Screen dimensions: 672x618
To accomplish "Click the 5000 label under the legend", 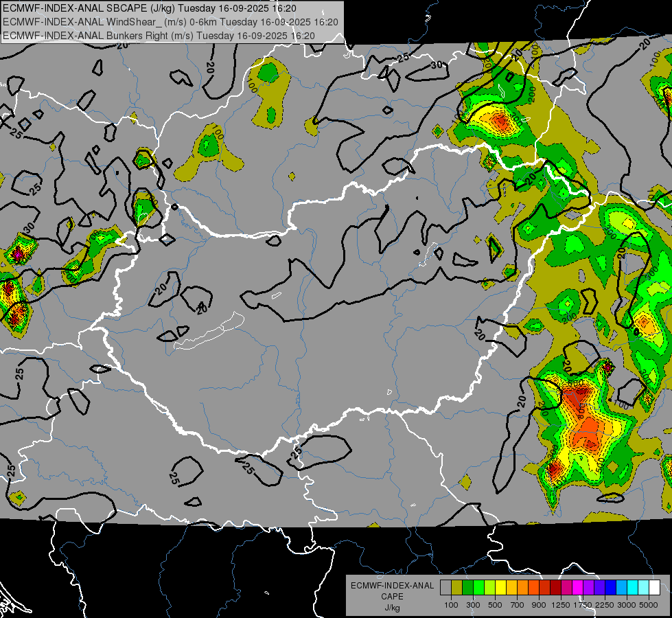I will 649,605.
